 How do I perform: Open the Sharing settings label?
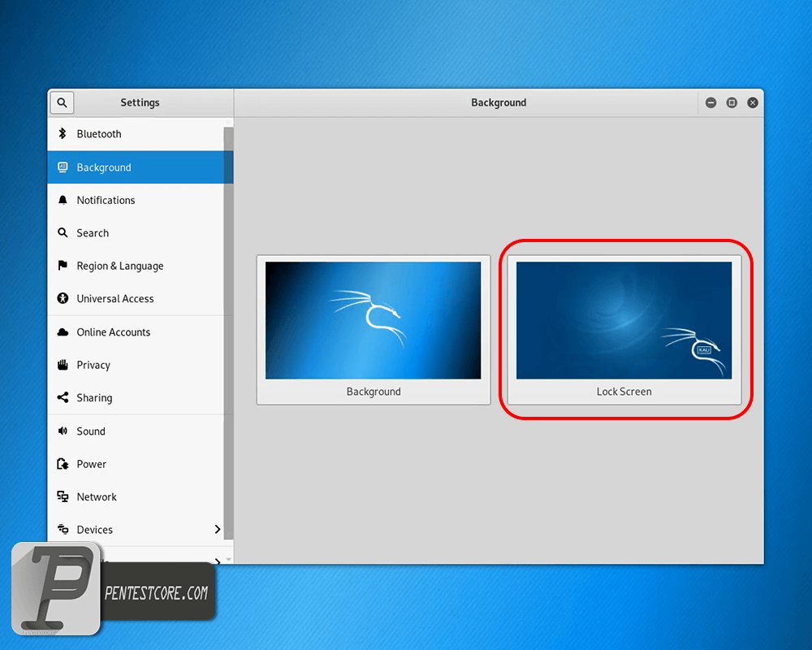tap(94, 397)
